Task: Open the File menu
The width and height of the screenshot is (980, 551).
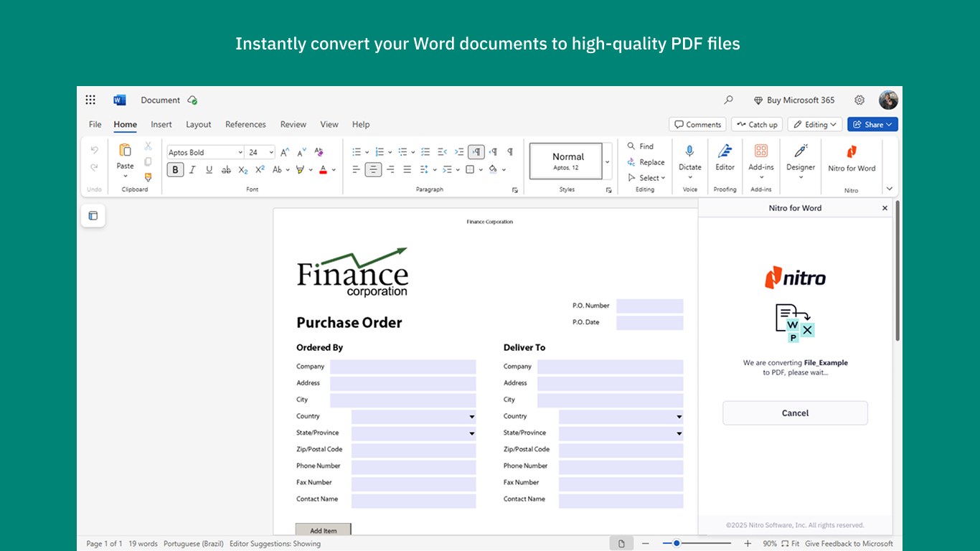Action: pyautogui.click(x=95, y=124)
